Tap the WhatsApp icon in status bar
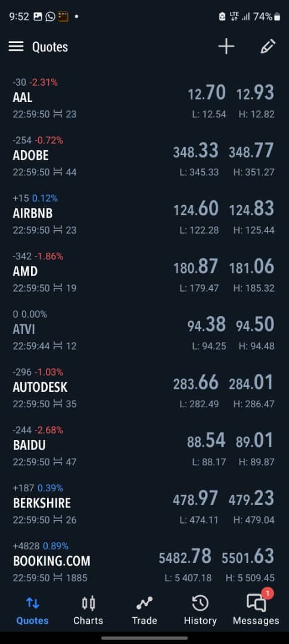The height and width of the screenshot is (644, 289). point(51,17)
